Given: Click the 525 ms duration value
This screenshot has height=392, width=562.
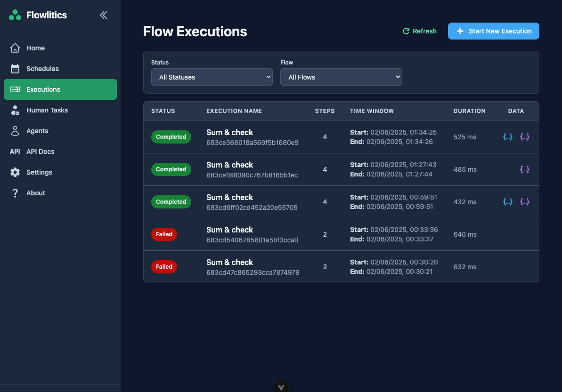Looking at the screenshot, I should (465, 137).
